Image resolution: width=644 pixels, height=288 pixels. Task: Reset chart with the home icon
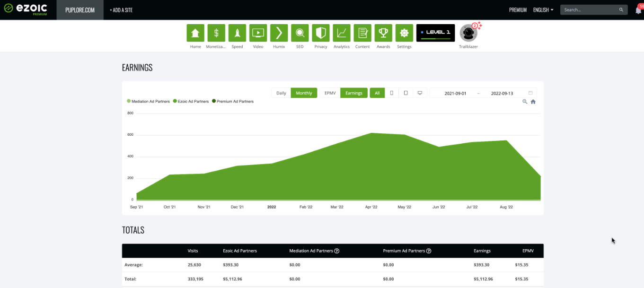coord(533,102)
